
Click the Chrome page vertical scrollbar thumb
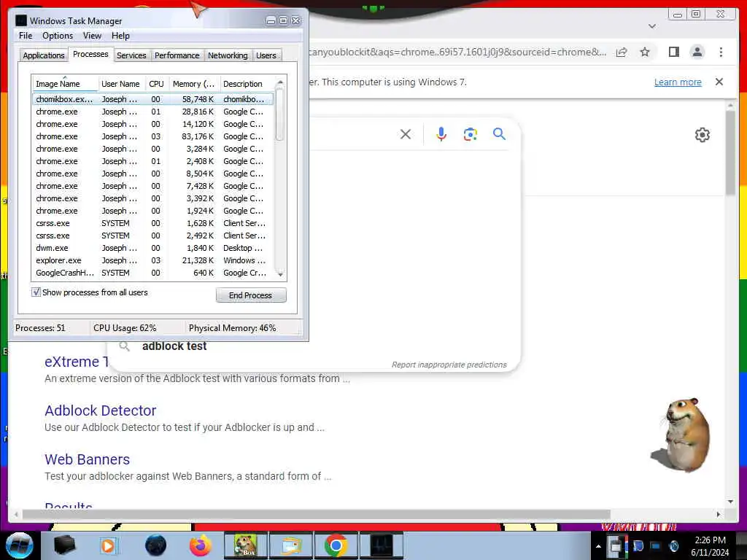coord(730,152)
